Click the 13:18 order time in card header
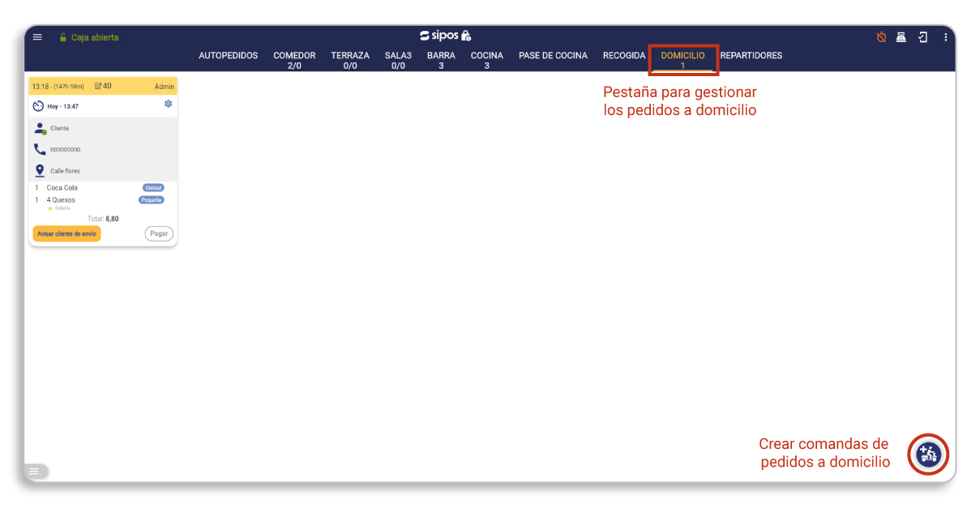The width and height of the screenshot is (980, 508). (x=41, y=87)
